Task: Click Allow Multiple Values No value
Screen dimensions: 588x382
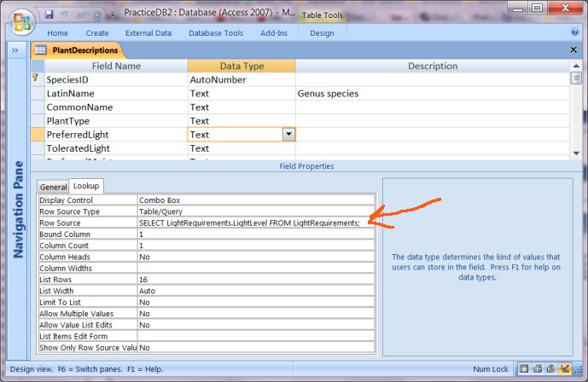Action: tap(256, 314)
